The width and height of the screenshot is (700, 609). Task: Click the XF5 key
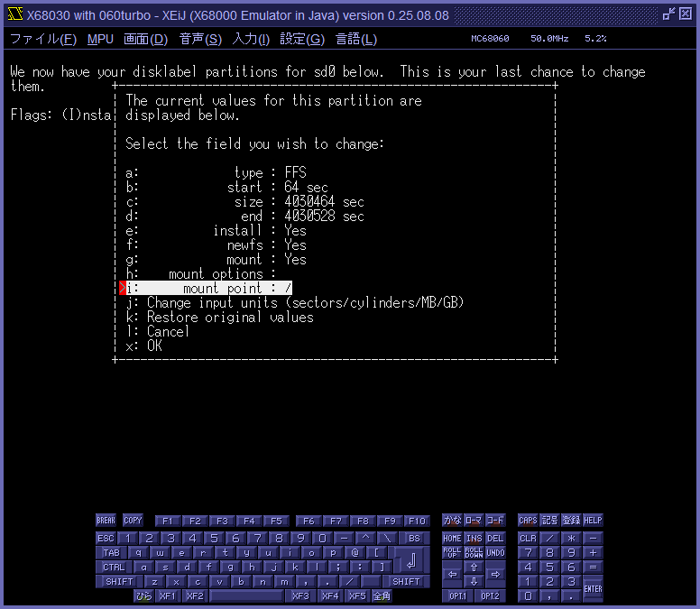click(x=357, y=595)
